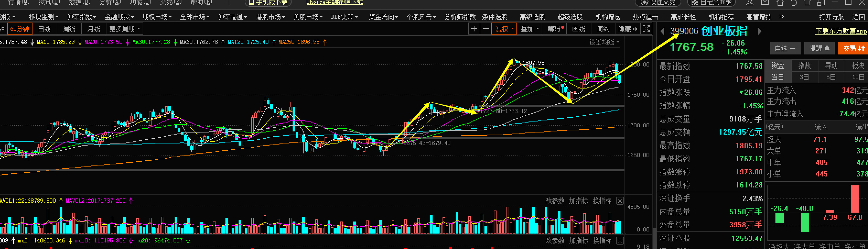
Task: Zoom out the chart with minus button
Action: point(486,29)
